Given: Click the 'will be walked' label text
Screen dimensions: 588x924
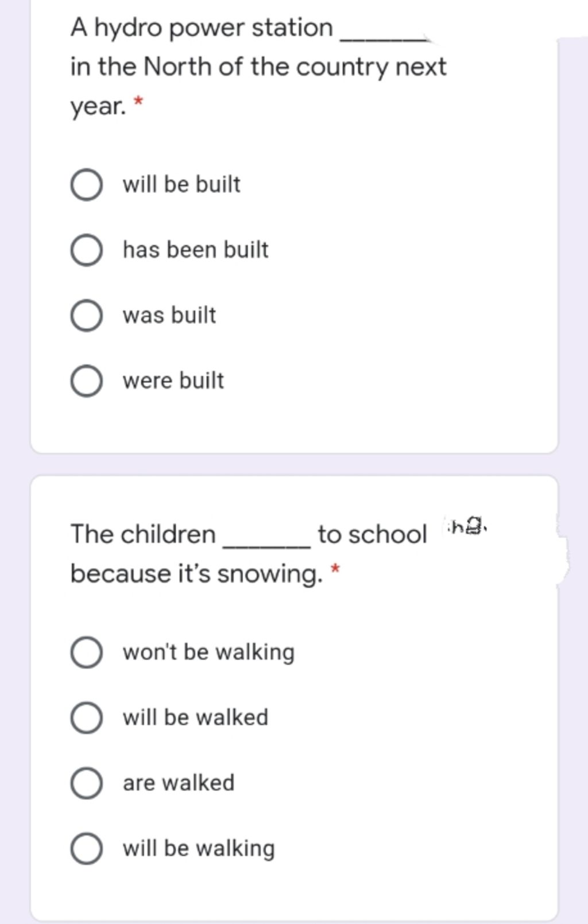Looking at the screenshot, I should point(195,718).
